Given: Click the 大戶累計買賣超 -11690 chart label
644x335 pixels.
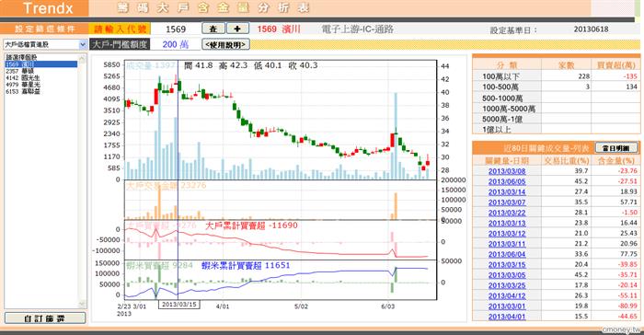Looking at the screenshot, I should pyautogui.click(x=251, y=225).
